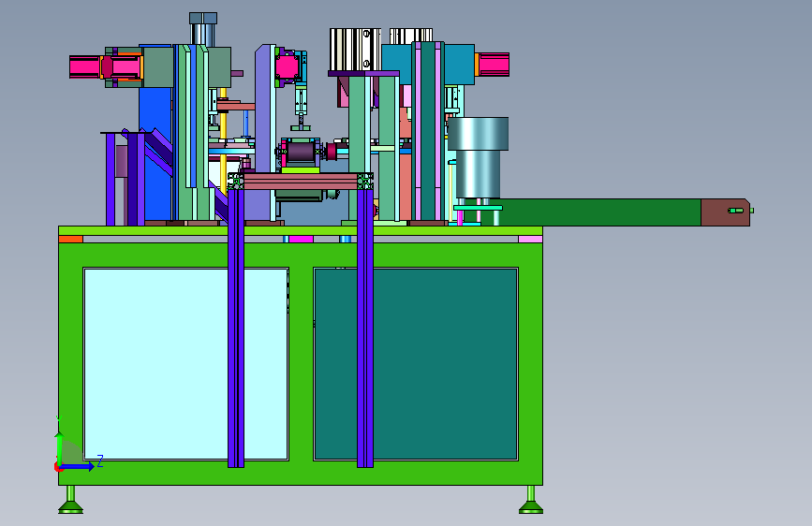Select the lime green tabletop plate edge
This screenshot has height=526, width=812.
[301, 231]
